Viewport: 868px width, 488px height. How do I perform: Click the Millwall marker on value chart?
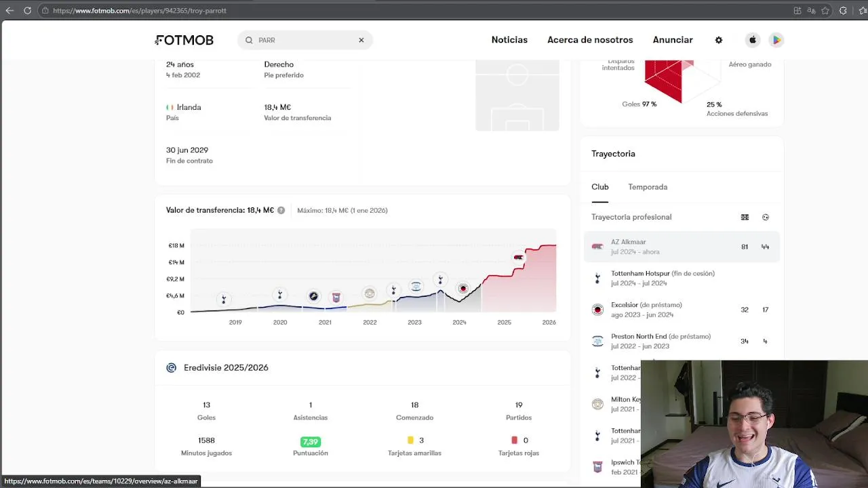(x=313, y=296)
